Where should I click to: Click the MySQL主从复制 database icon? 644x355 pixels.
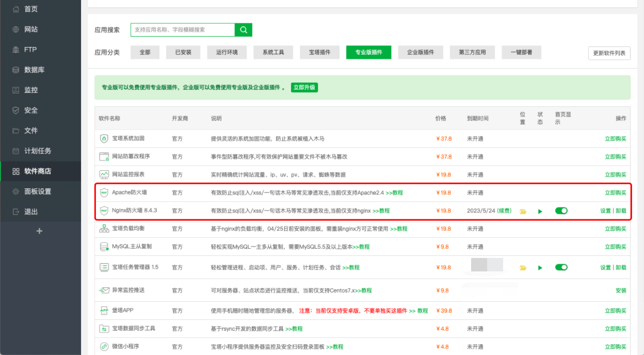[104, 247]
